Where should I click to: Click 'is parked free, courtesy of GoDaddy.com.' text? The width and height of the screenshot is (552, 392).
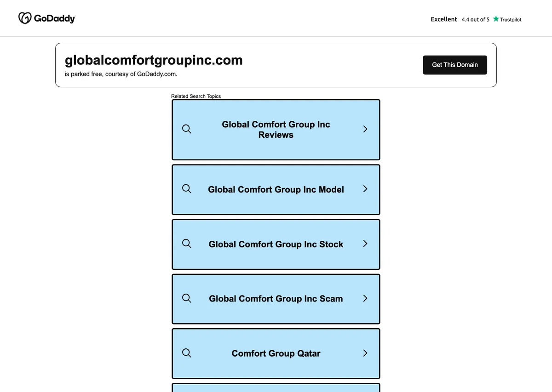[x=121, y=74]
